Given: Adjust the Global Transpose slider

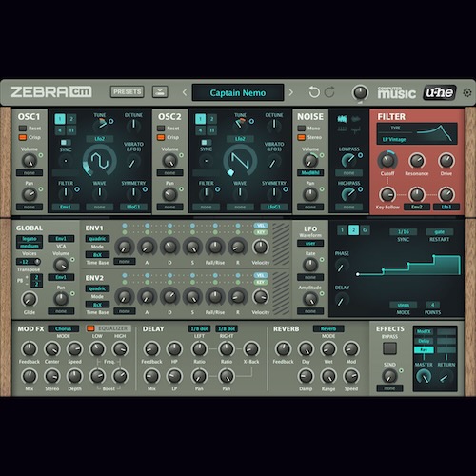Looking at the screenshot, I should tap(29, 262).
